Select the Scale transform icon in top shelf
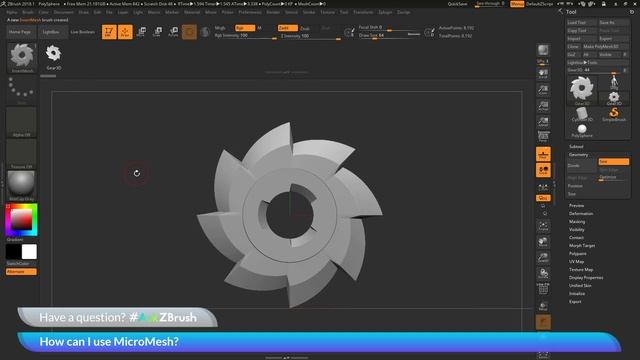The height and width of the screenshot is (360, 640). point(157,32)
